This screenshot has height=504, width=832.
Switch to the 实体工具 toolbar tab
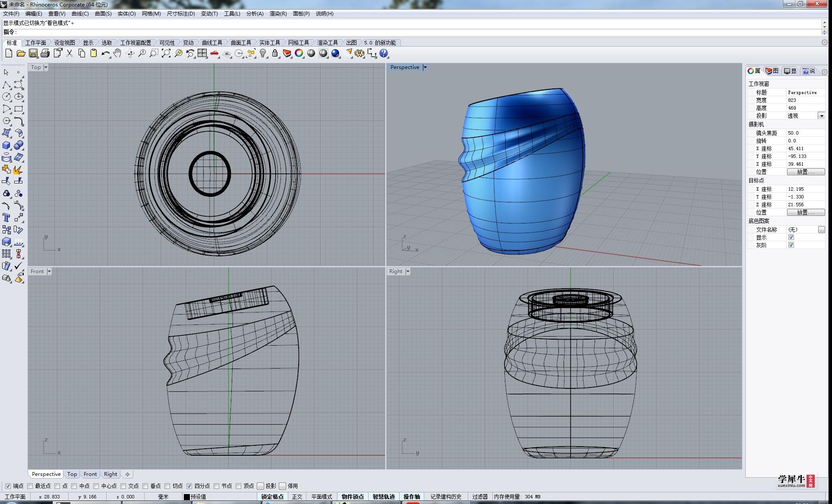[270, 43]
